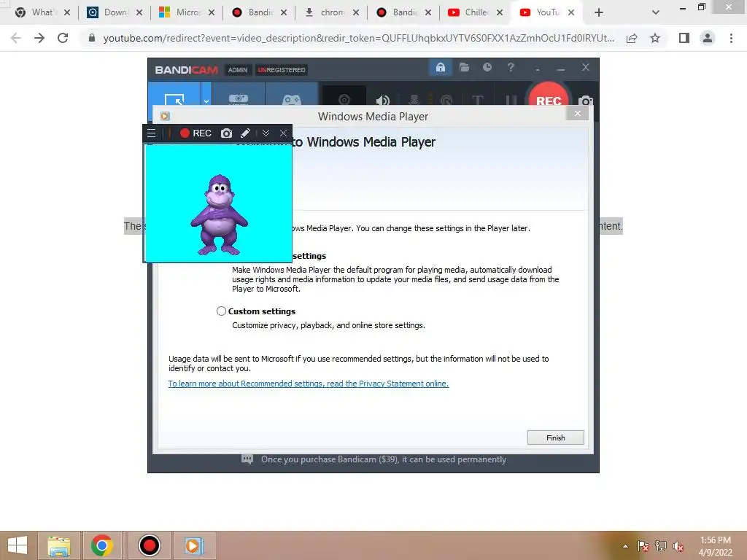Click BonziBuddy purple gorilla in capture area
The image size is (747, 560).
coord(219,215)
